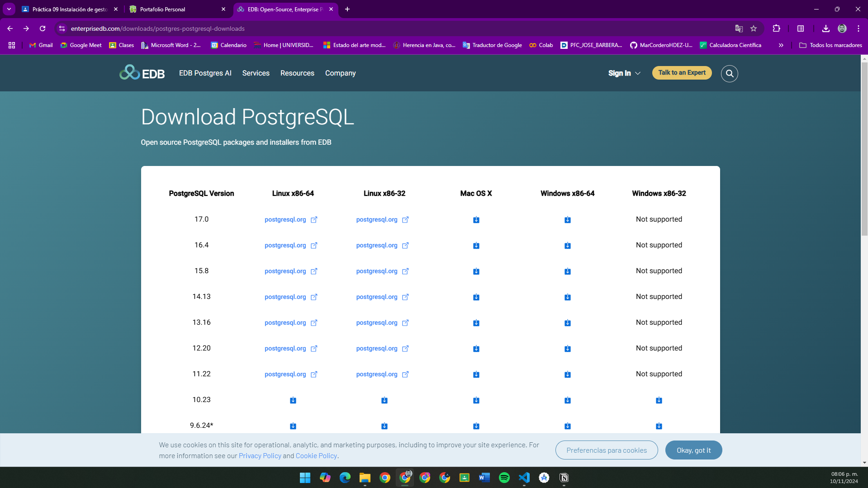This screenshot has height=488, width=868.
Task: Download PostgreSQL 10.23 for Windows x86-32
Action: [659, 400]
